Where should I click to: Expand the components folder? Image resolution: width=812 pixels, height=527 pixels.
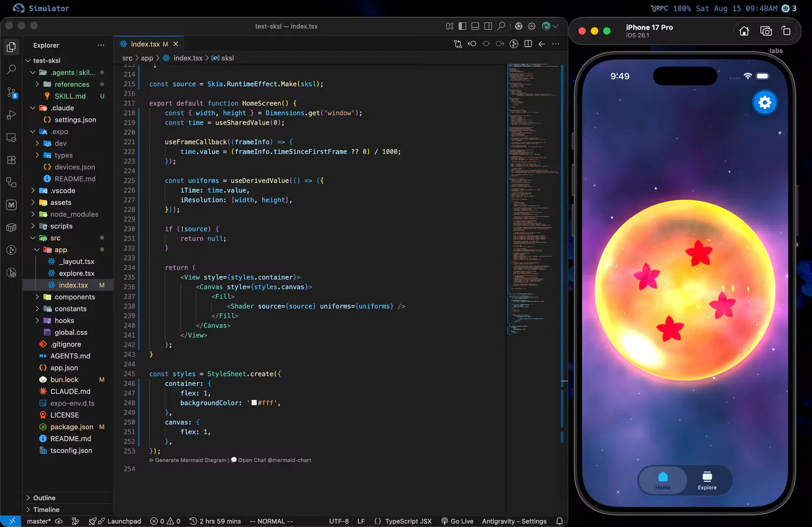(x=37, y=297)
